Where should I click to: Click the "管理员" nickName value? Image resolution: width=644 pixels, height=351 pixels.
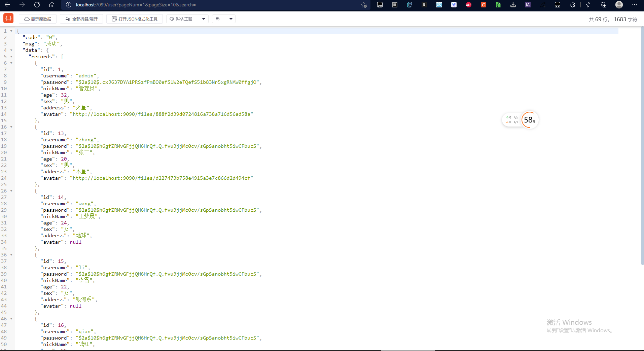click(87, 89)
